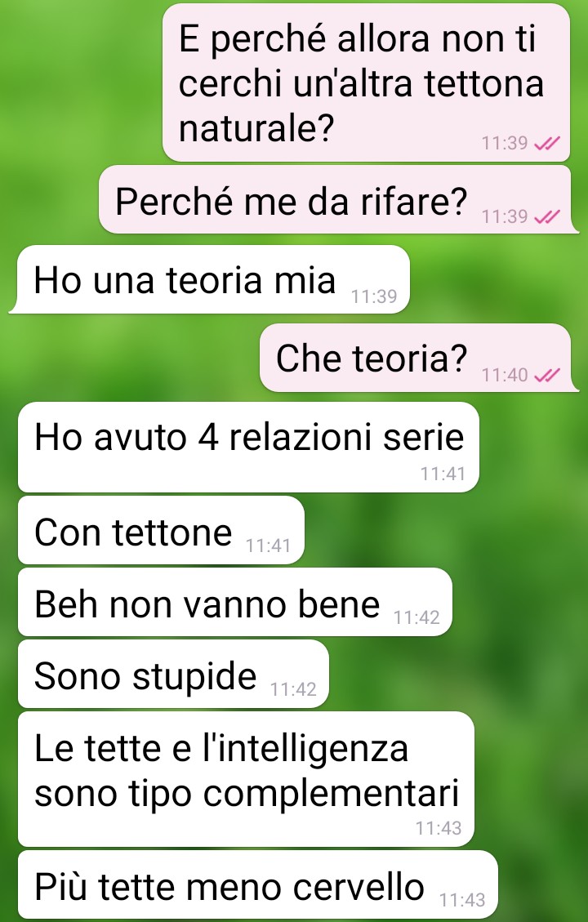
Task: Tap the 'Sono stupide' message bubble
Action: (173, 675)
